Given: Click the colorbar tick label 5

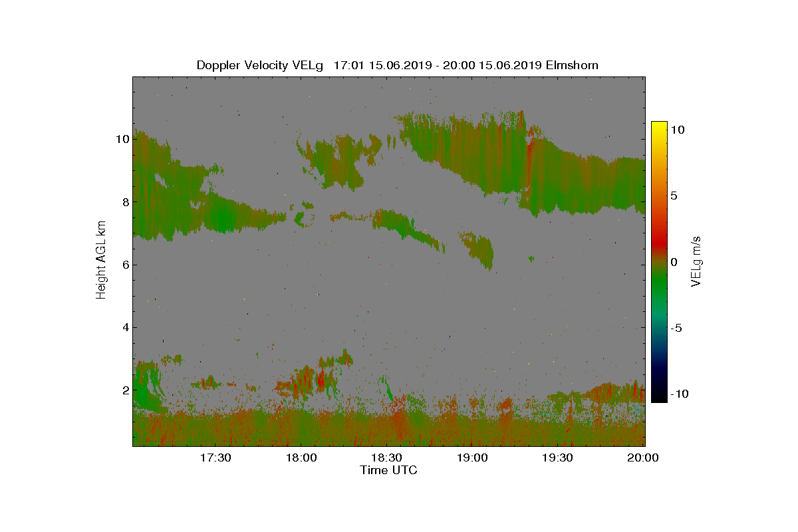Looking at the screenshot, I should (674, 196).
